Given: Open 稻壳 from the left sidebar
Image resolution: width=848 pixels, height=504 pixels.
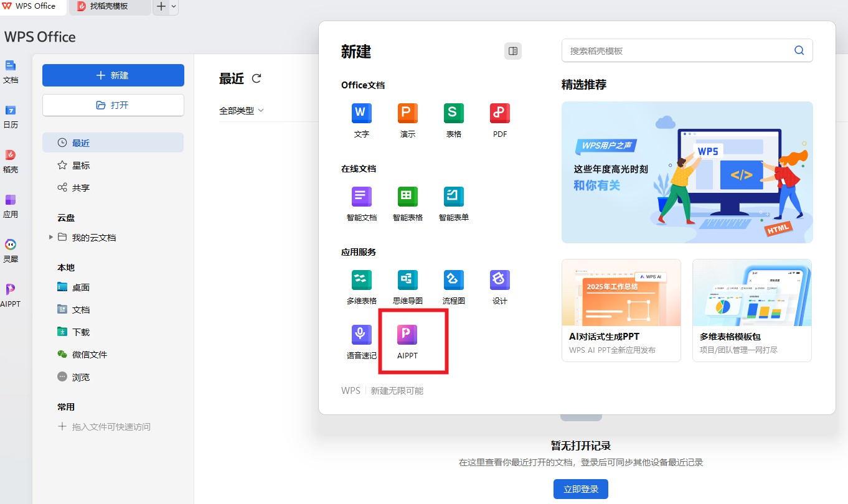Looking at the screenshot, I should 11,160.
